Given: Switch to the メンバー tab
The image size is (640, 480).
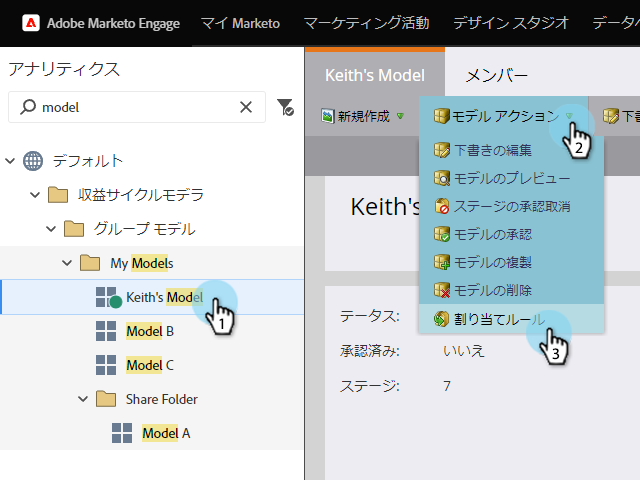Looking at the screenshot, I should (x=496, y=76).
